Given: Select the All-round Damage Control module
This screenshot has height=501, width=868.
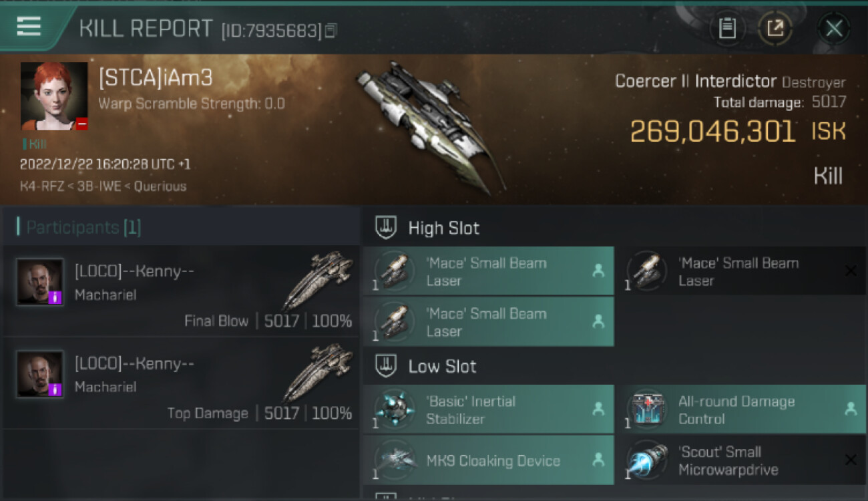Looking at the screenshot, I should (740, 410).
